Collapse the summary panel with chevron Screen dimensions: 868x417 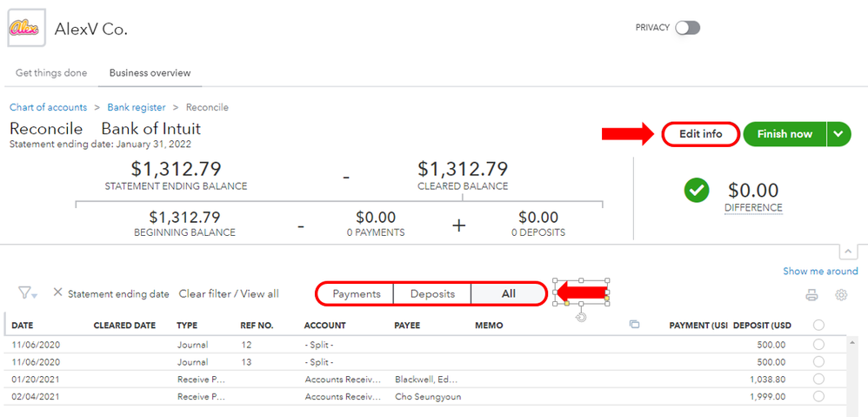pos(848,252)
